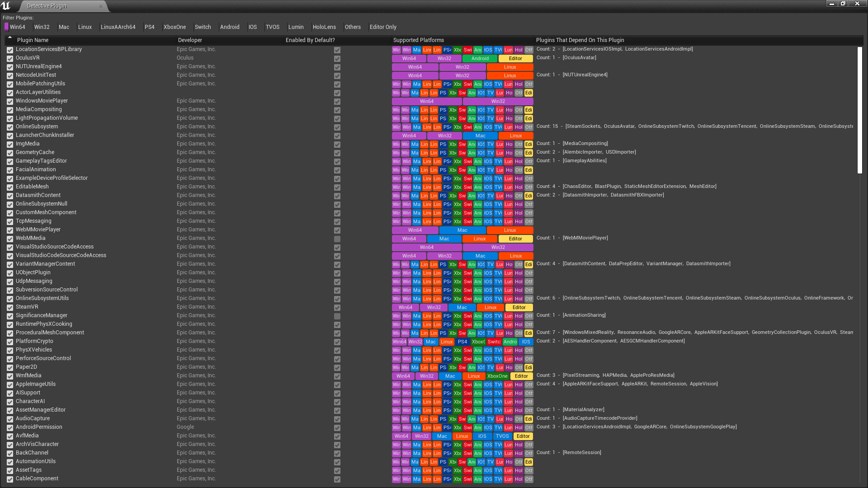Viewport: 868px width, 488px height.
Task: Select the GeometryCache plugin name
Action: pos(35,152)
